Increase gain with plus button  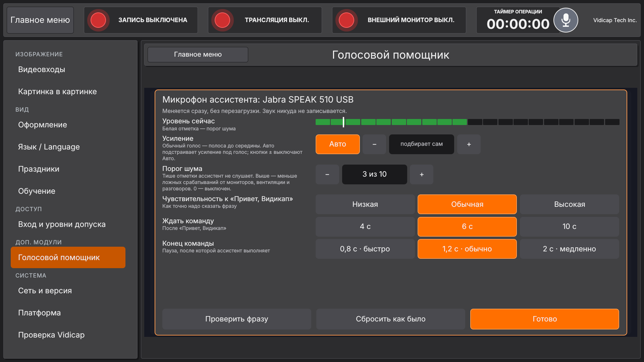coord(469,144)
